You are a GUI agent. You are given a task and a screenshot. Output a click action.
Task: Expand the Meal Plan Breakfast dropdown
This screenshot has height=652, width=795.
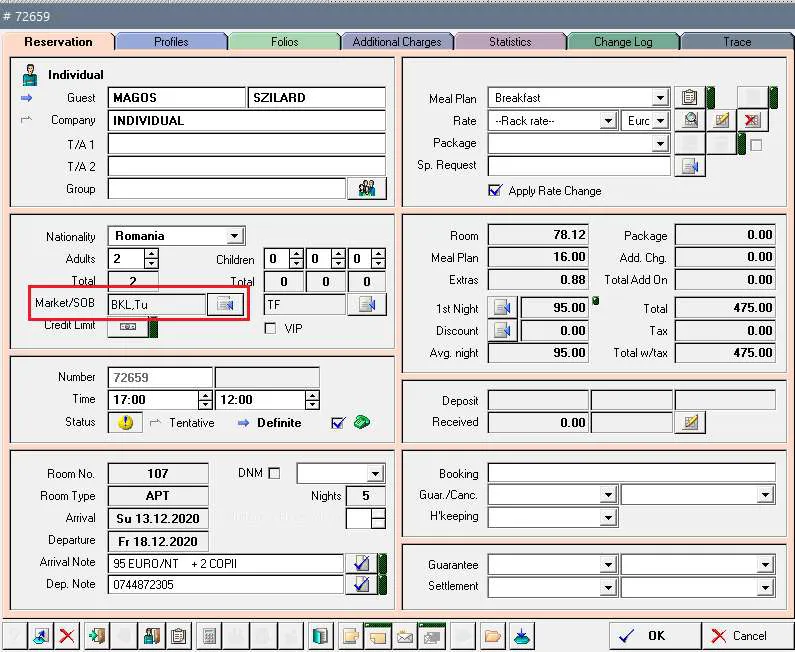660,97
